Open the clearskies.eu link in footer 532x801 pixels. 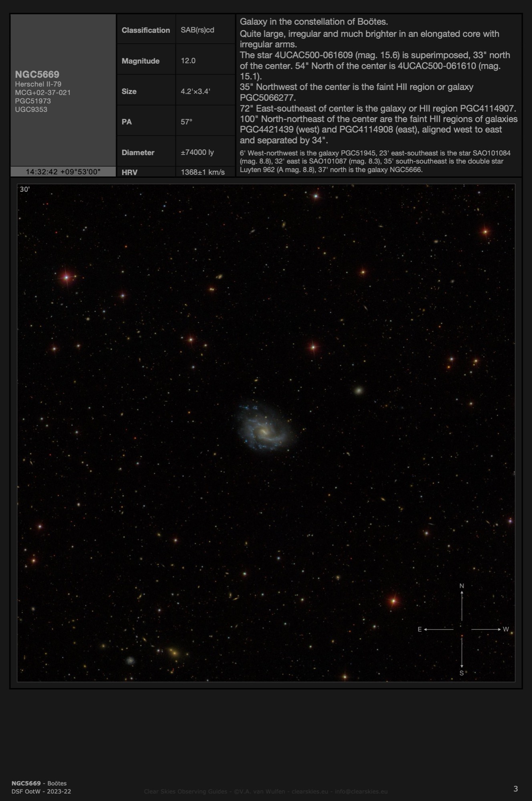point(308,791)
